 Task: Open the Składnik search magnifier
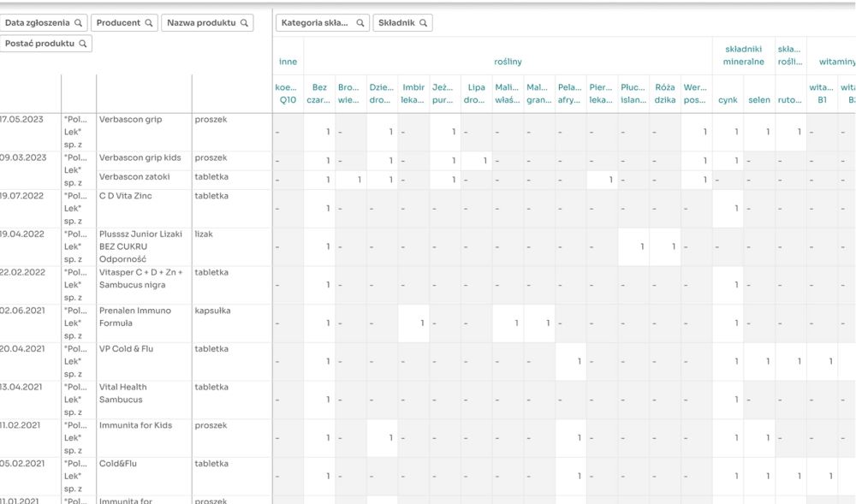pyautogui.click(x=423, y=23)
